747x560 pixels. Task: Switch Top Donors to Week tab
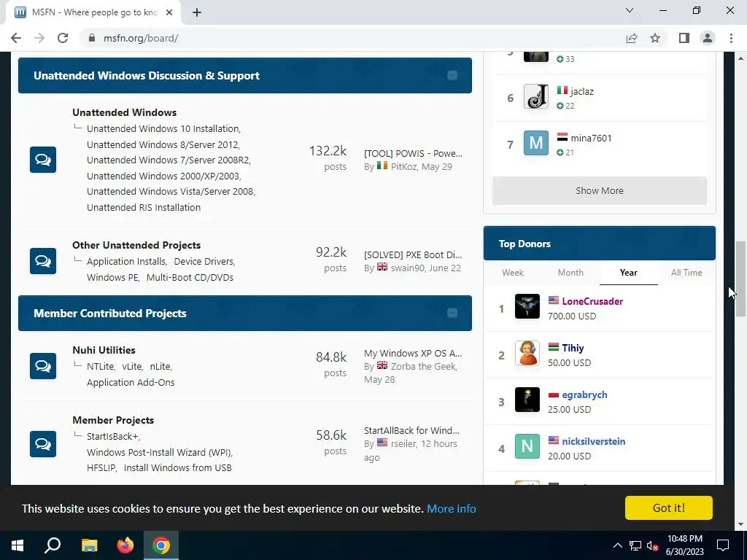point(513,273)
